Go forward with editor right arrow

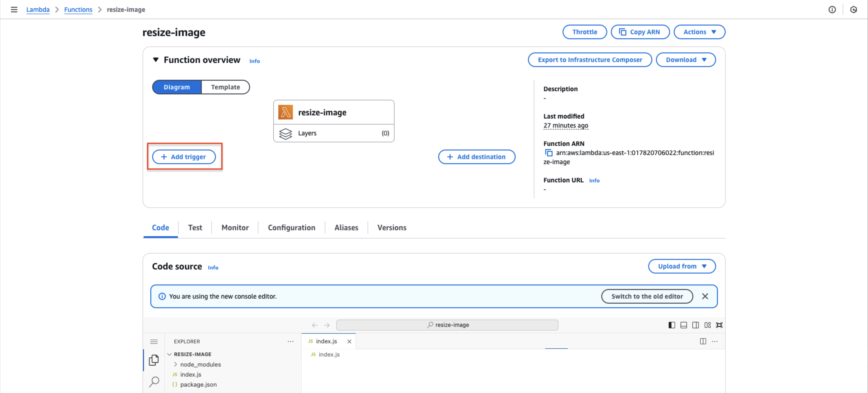327,325
